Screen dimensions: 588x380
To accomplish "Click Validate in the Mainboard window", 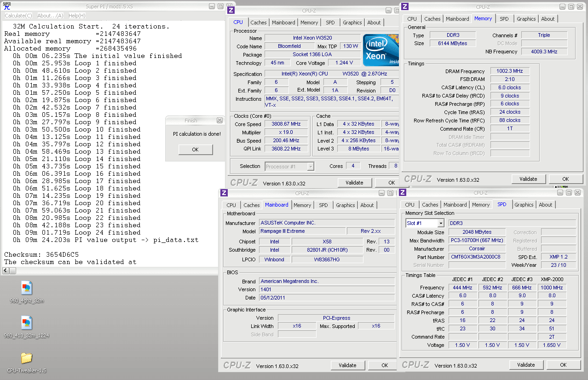I will [347, 365].
